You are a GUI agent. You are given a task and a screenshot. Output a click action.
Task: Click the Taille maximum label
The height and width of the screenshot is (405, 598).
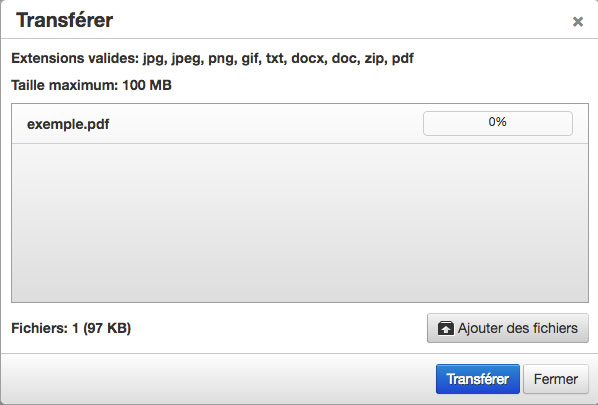pos(64,85)
